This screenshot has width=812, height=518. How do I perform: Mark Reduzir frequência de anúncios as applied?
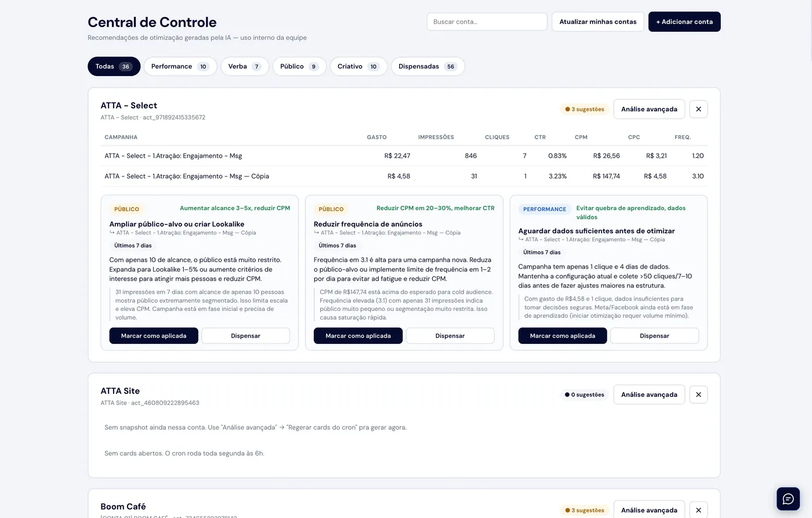click(x=358, y=336)
